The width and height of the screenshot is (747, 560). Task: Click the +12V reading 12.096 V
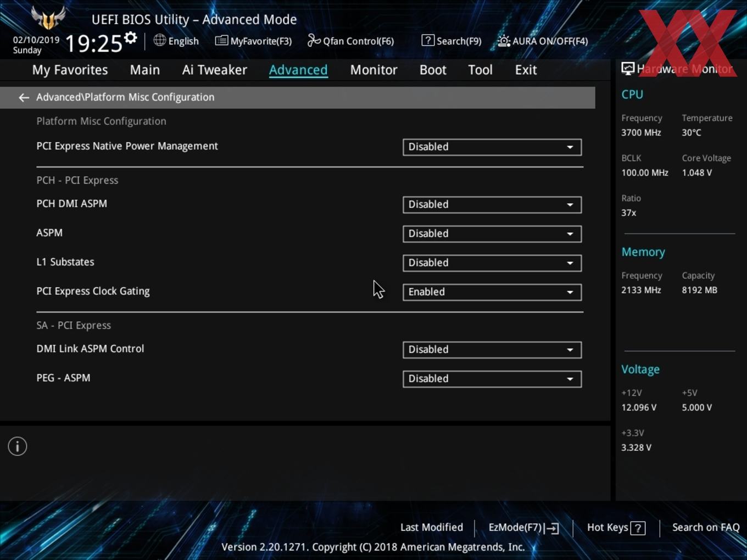pos(639,407)
